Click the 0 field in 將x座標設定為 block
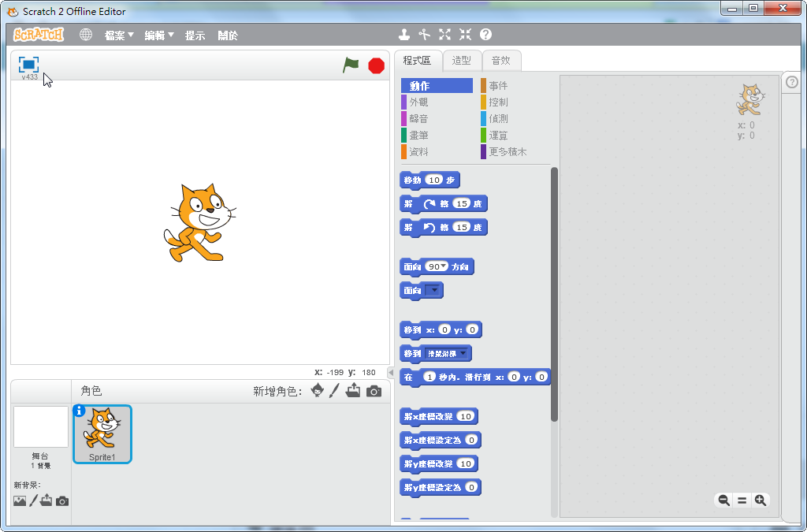This screenshot has width=807, height=532. coord(471,440)
